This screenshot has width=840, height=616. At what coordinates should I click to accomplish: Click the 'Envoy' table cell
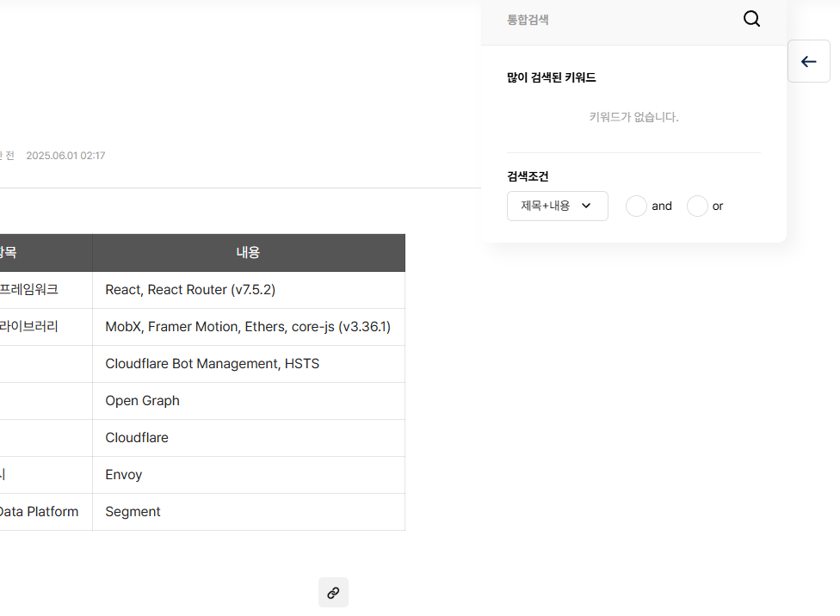[249, 475]
